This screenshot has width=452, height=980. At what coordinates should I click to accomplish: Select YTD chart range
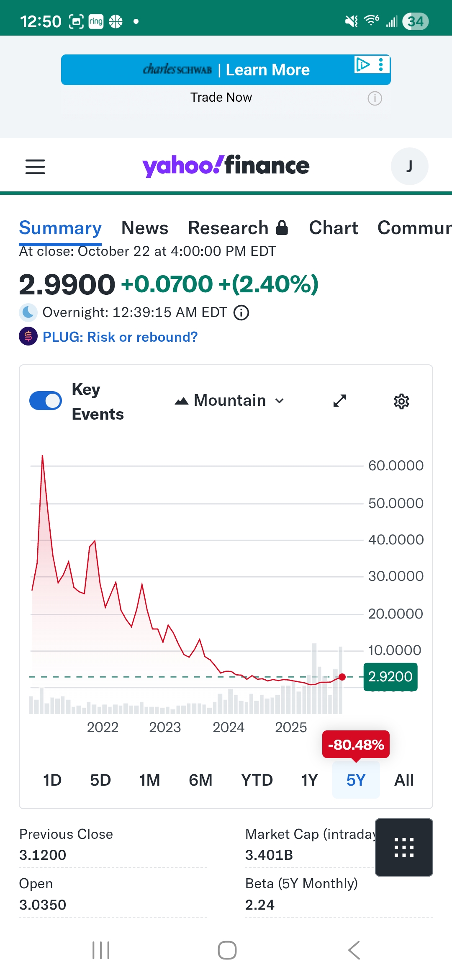point(257,780)
